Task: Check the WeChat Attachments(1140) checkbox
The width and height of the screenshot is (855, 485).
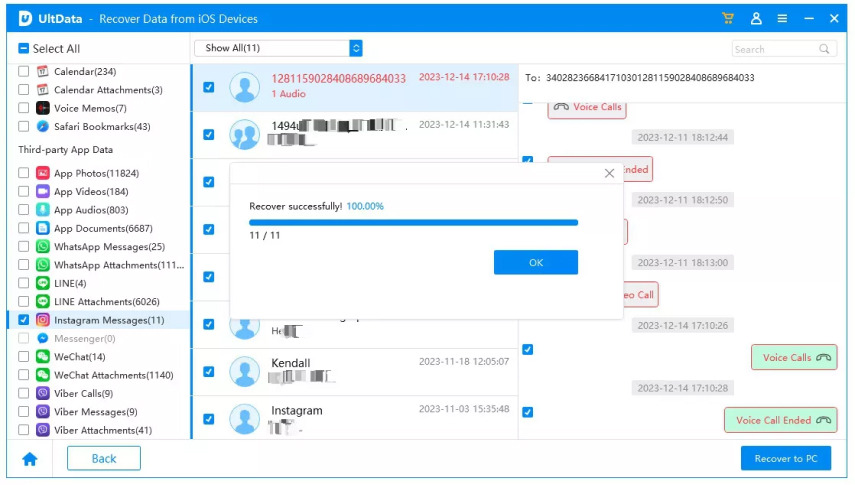Action: click(23, 375)
